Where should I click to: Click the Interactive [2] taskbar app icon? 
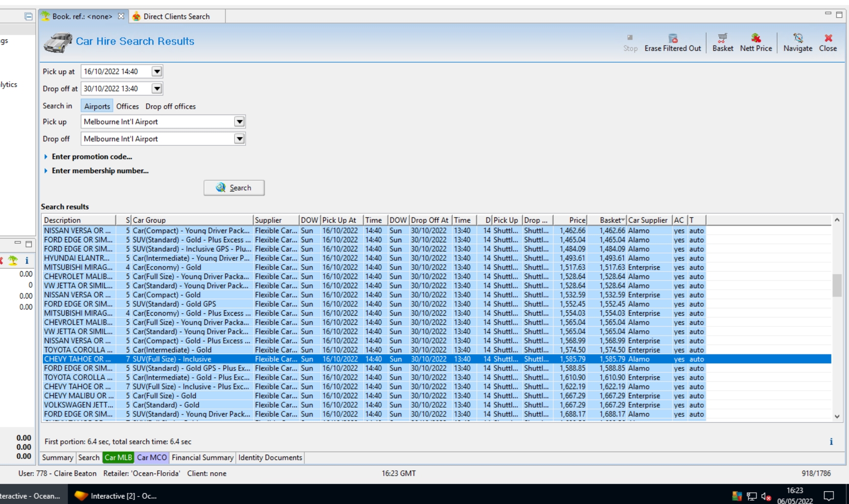point(81,496)
